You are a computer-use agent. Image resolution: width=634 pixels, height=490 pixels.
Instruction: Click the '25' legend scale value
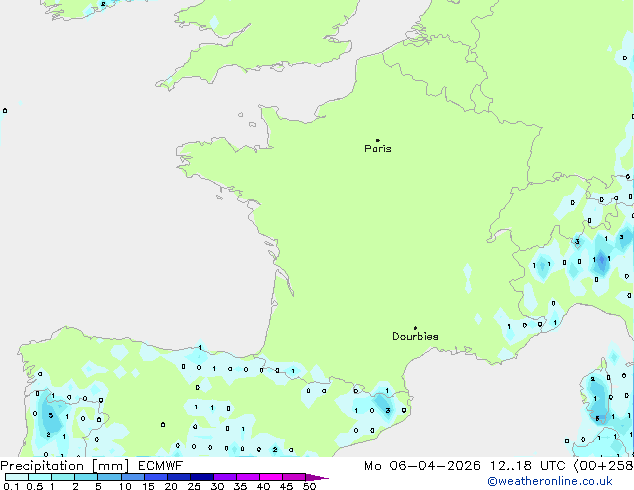(194, 486)
